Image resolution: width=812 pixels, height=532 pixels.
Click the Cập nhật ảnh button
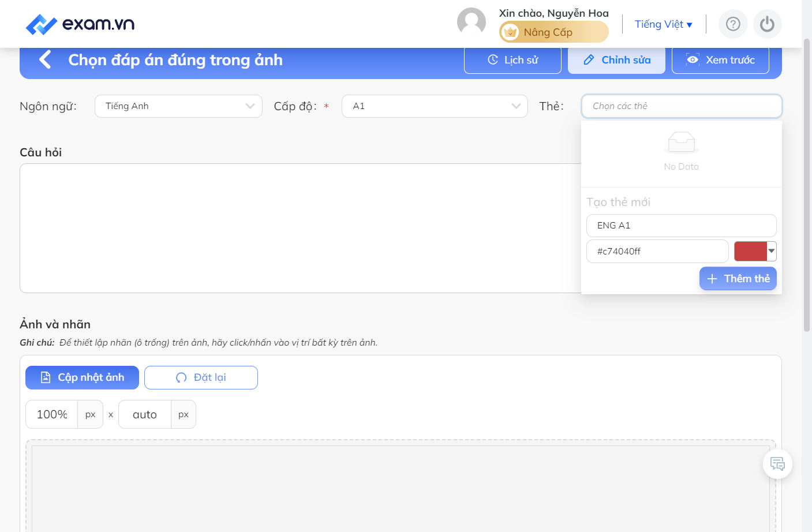point(82,377)
